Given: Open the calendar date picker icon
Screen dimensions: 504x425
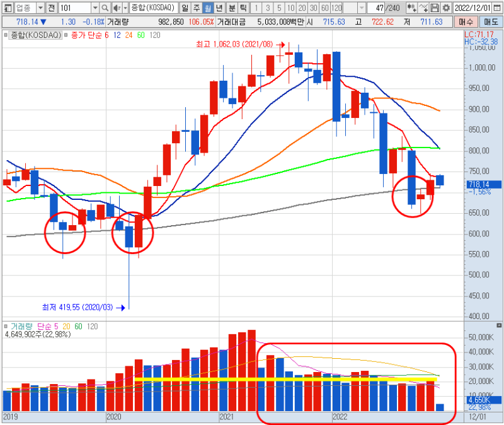Looking at the screenshot, I should coord(496,8).
